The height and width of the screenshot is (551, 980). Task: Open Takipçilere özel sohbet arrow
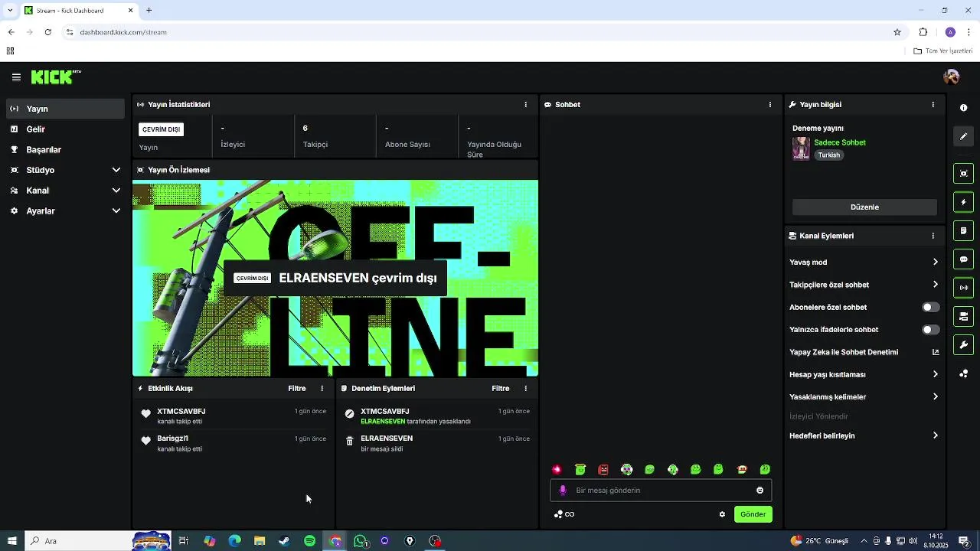[935, 285]
